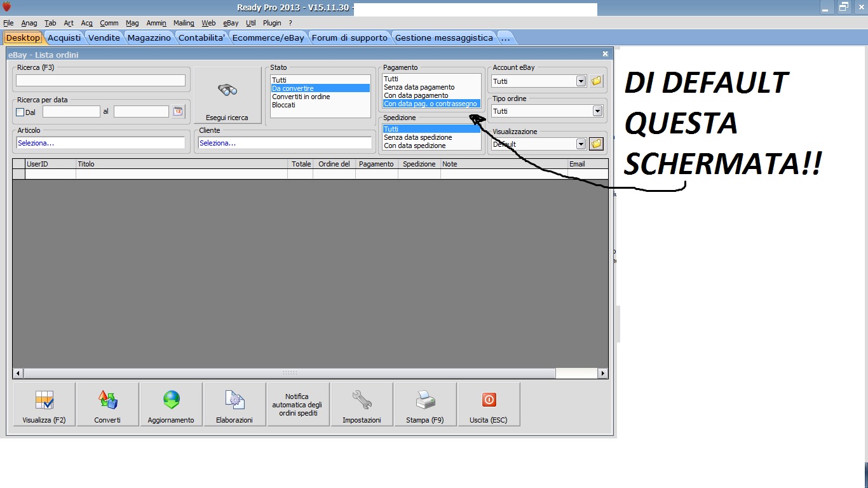
Task: Open the Articolo Seleziona selector
Action: pos(101,143)
